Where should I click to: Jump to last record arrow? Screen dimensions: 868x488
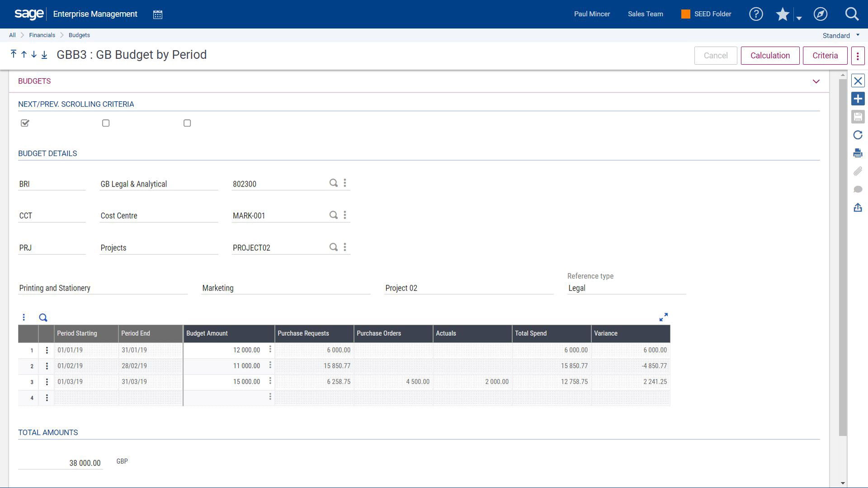click(44, 55)
